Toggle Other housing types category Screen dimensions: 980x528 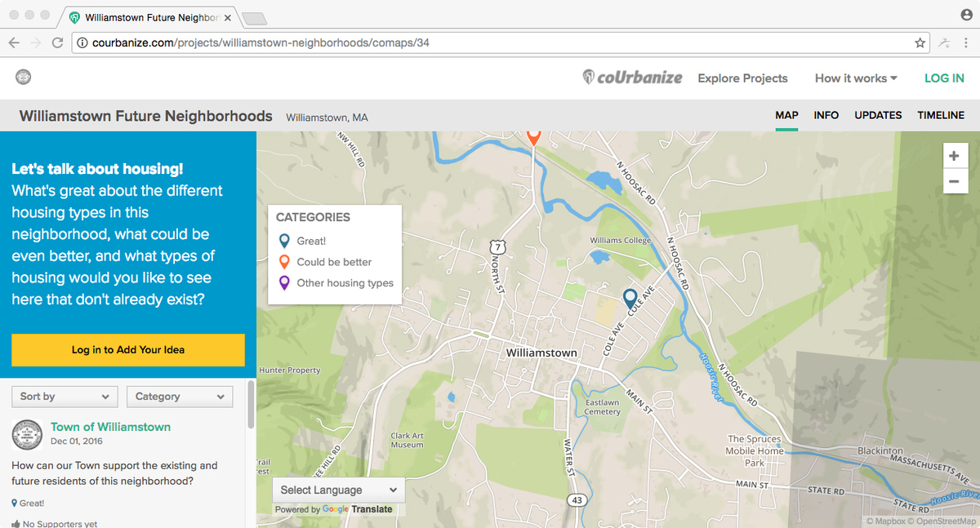(x=344, y=283)
